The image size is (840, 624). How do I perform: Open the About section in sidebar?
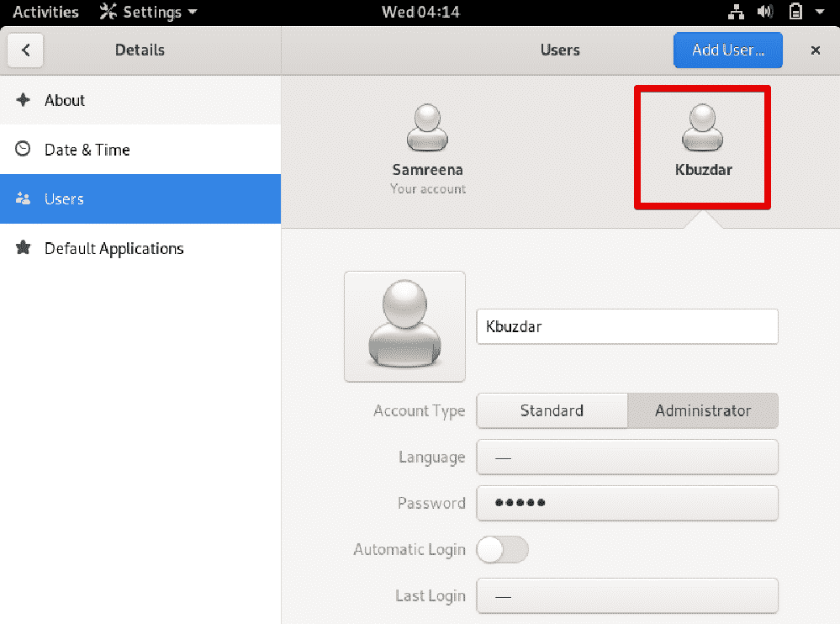(140, 100)
